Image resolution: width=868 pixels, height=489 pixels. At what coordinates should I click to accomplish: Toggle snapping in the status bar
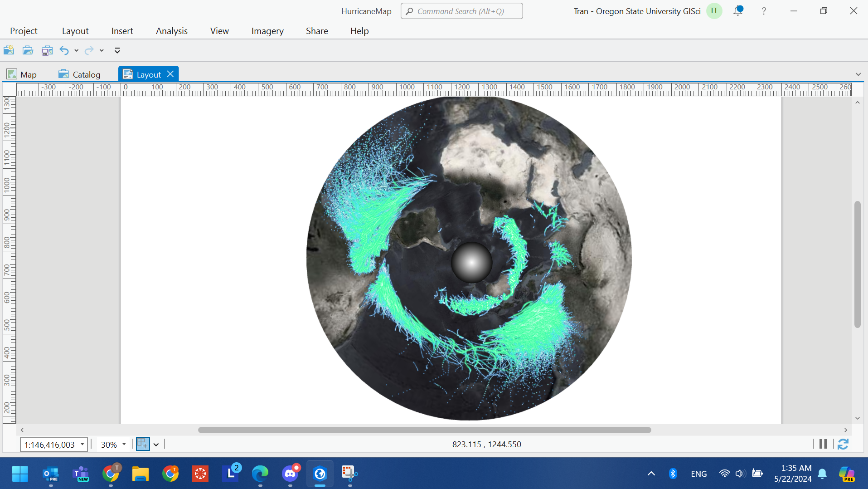pos(143,444)
